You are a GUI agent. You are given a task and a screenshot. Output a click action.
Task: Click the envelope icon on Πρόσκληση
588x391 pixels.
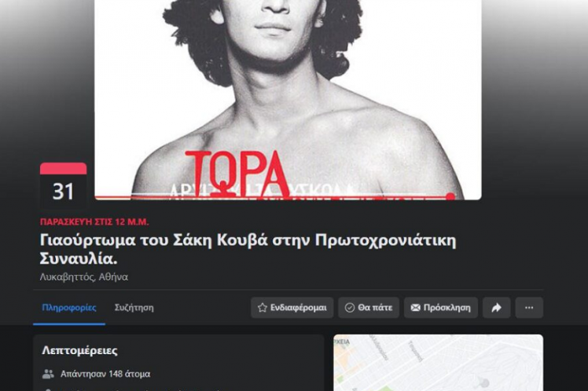pyautogui.click(x=416, y=308)
